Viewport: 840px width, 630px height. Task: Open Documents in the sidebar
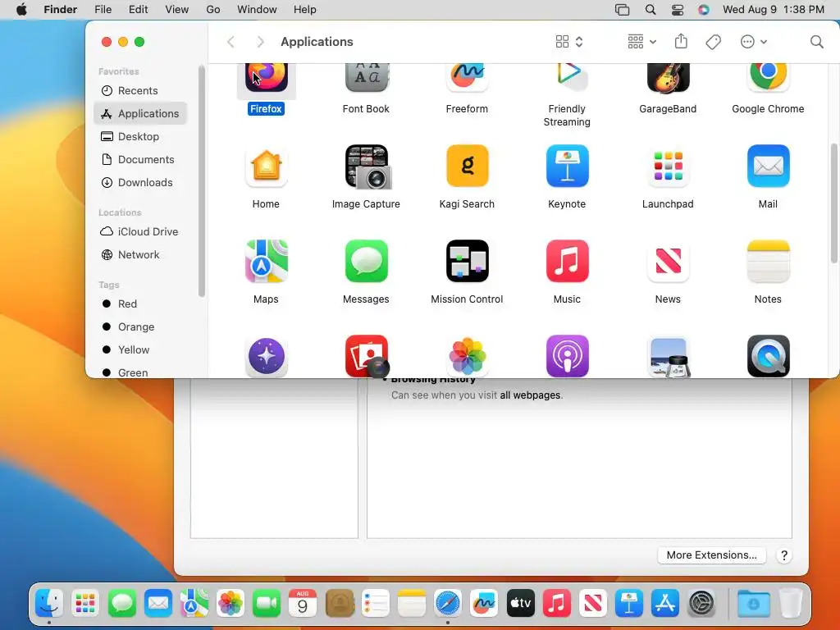pos(140,160)
